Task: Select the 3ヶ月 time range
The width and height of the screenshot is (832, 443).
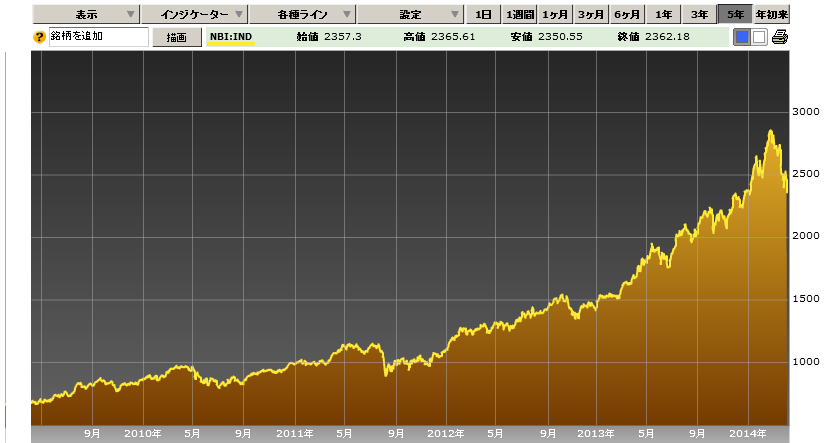Action: click(x=591, y=14)
